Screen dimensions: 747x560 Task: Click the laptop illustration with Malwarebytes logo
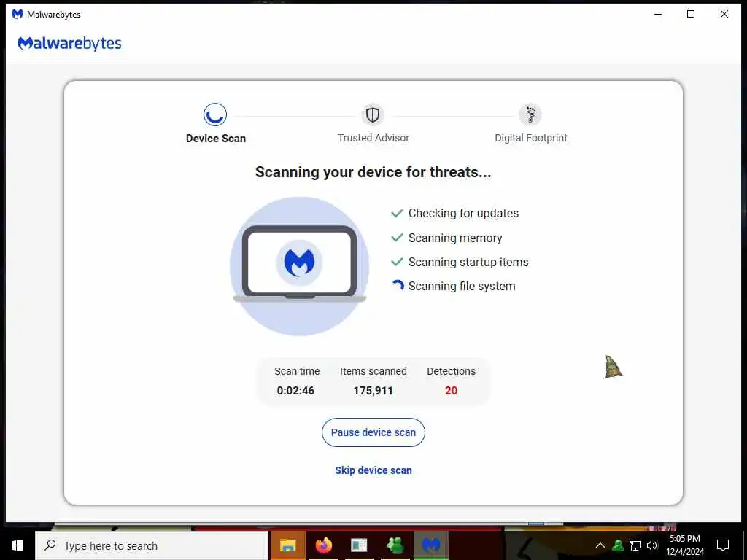pyautogui.click(x=300, y=266)
